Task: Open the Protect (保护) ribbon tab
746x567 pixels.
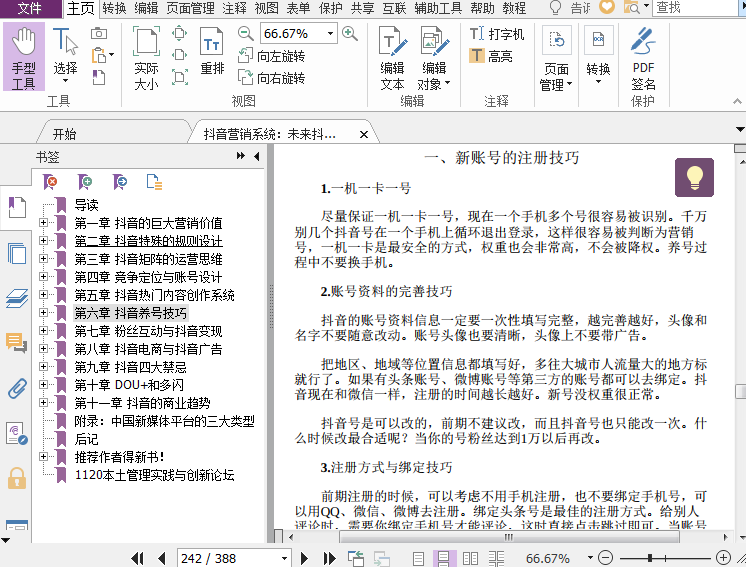Action: (x=330, y=8)
